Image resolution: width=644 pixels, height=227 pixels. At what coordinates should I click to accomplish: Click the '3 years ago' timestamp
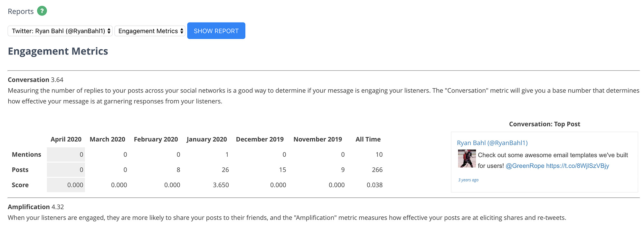tap(468, 180)
